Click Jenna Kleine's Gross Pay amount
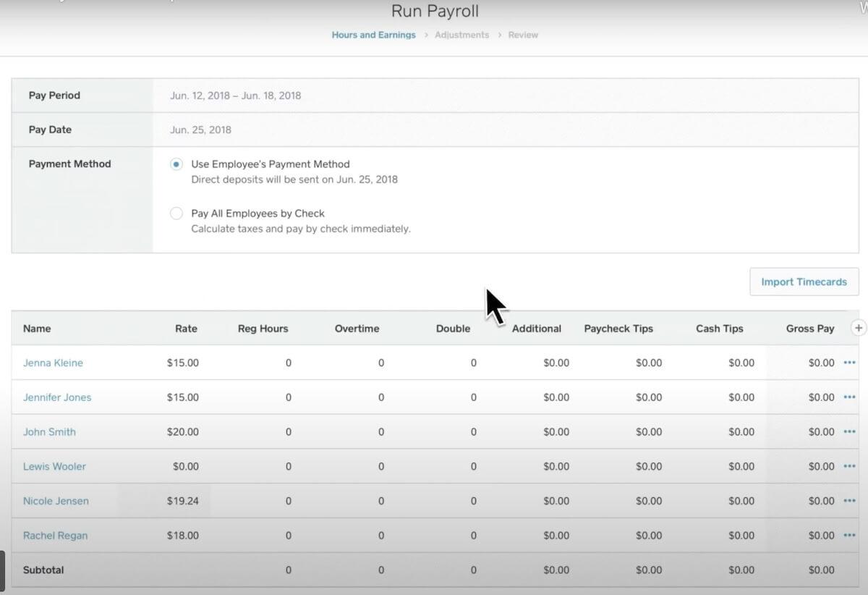 coord(821,363)
